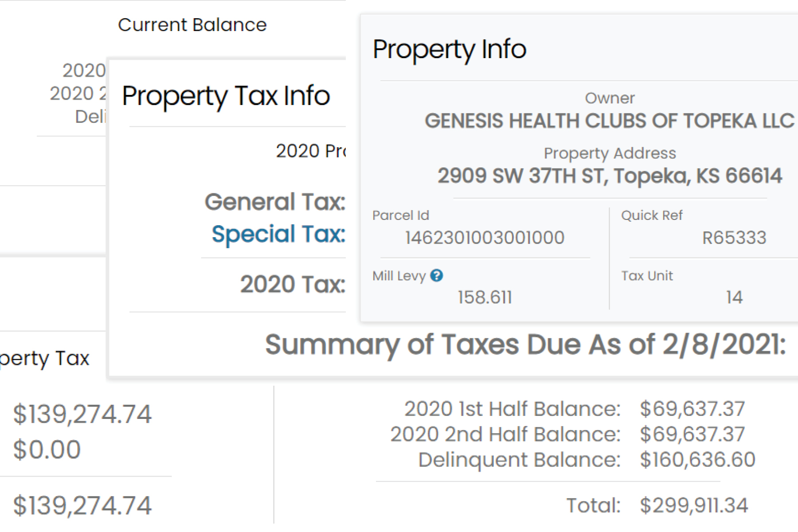Viewport: 798px width, 532px height.
Task: Open the Property Info panel header
Action: [x=449, y=49]
